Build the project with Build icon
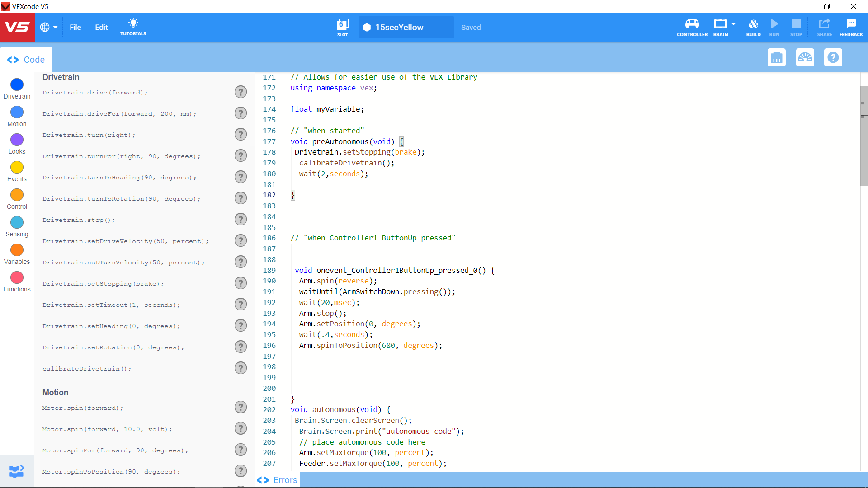Screen dimensions: 868x488 point(753,27)
